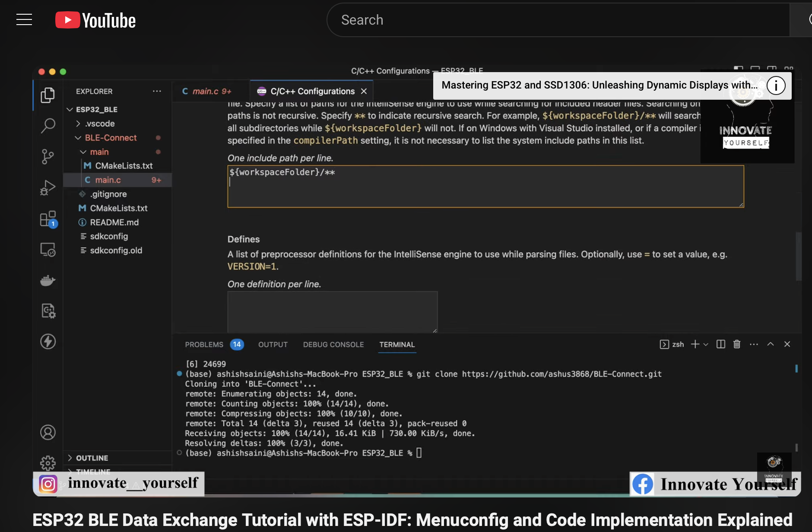This screenshot has height=532, width=812.
Task: Expand the OUTLINE section
Action: (92, 458)
